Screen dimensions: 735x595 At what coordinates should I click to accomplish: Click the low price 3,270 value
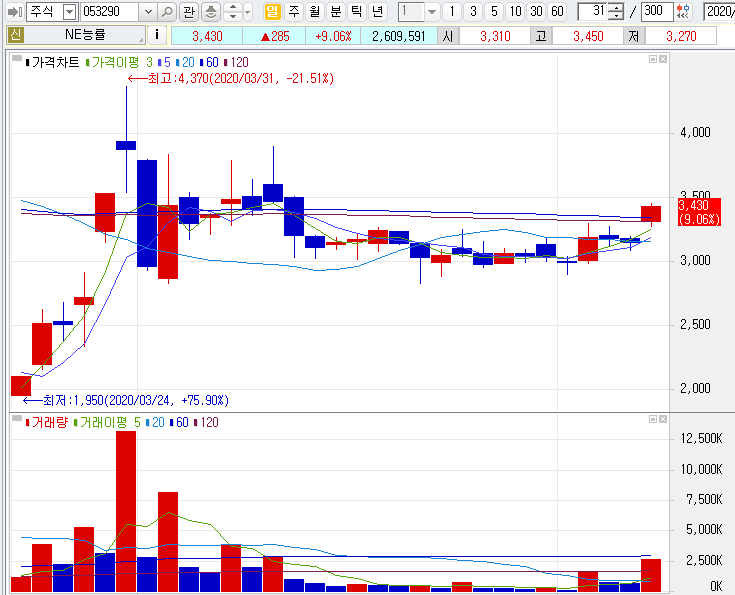[681, 36]
